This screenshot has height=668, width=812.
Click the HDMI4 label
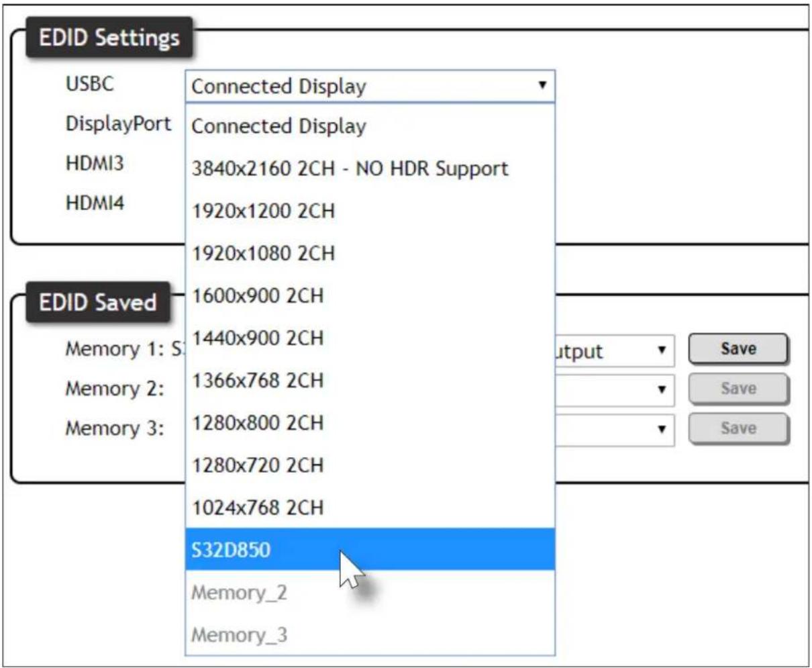tap(95, 203)
